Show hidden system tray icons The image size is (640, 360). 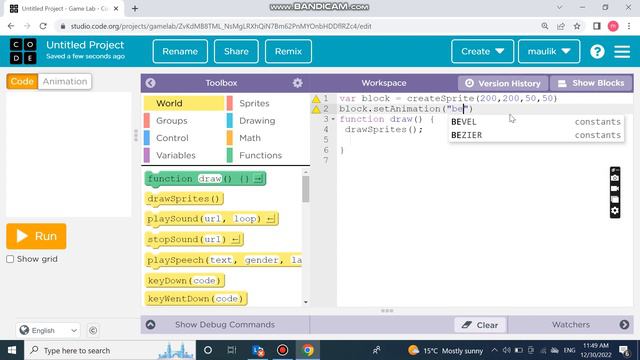tap(494, 350)
